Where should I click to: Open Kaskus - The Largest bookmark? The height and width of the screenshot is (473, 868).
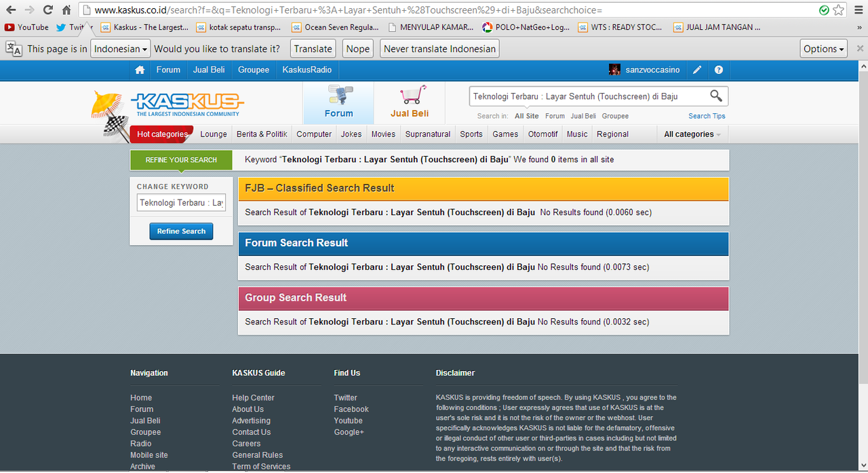145,27
